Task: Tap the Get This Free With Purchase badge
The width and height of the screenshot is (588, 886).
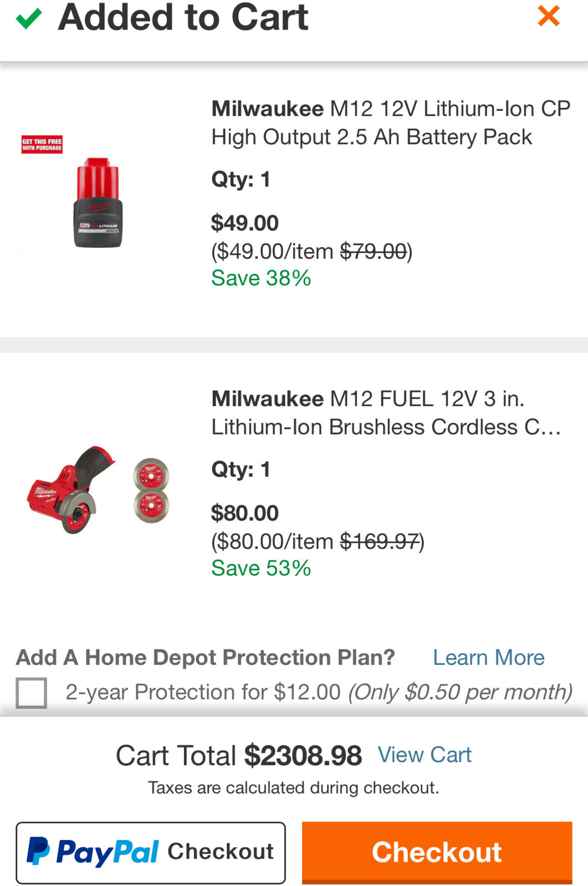Action: (42, 145)
